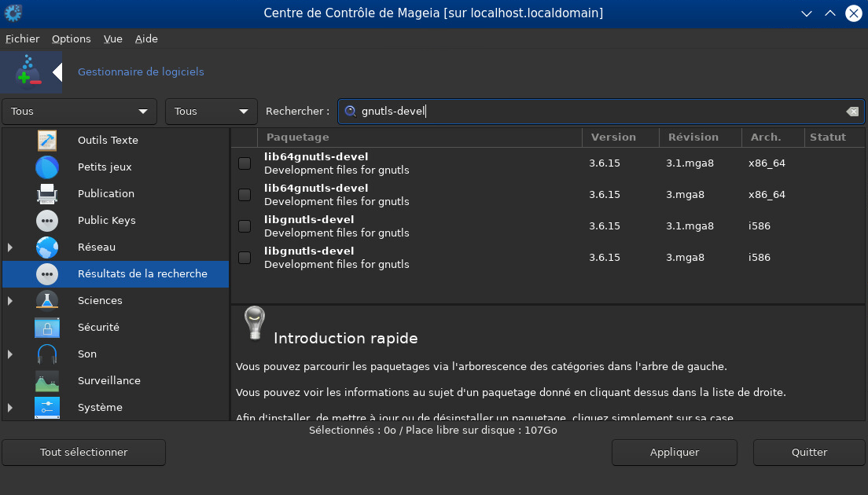868x495 pixels.
Task: Click in the gnutls-devel search field
Action: click(601, 111)
